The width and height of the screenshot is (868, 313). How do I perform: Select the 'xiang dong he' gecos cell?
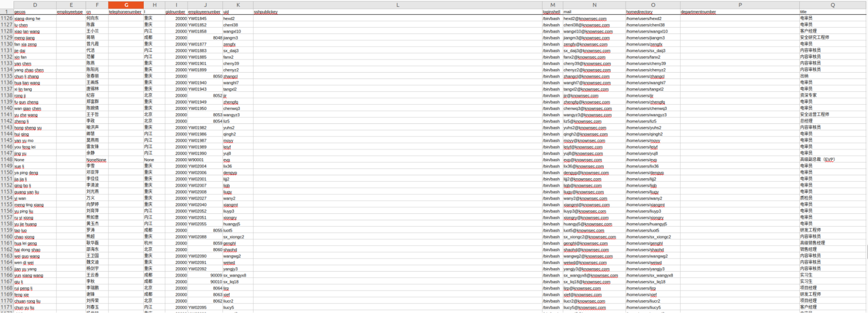(27, 19)
